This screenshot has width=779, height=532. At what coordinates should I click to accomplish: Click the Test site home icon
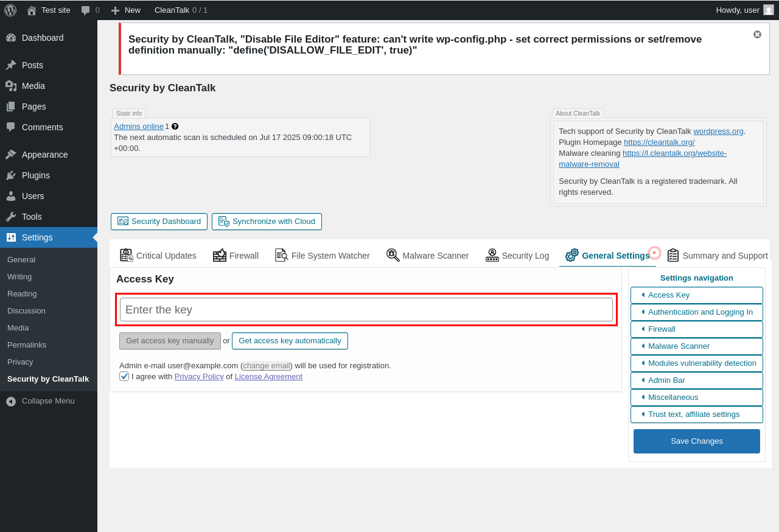[x=32, y=10]
